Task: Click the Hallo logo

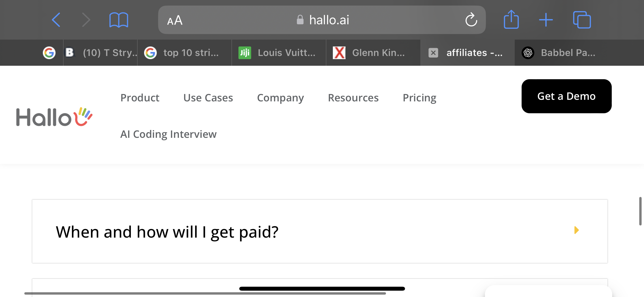Action: 54,117
